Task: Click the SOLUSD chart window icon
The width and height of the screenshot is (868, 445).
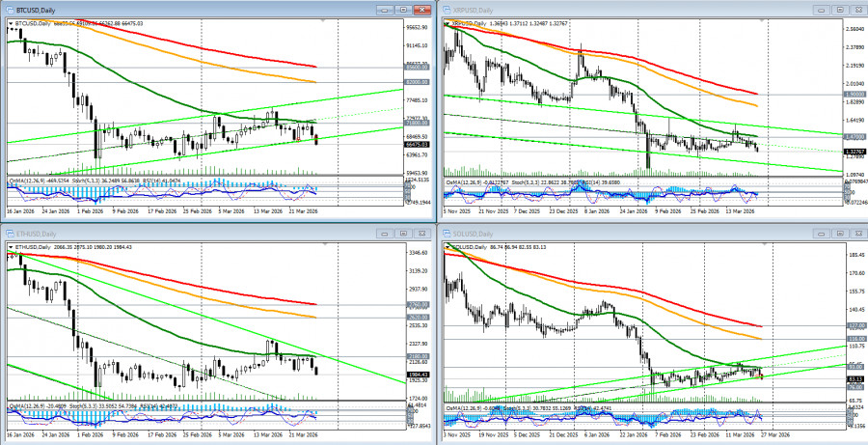Action: click(446, 233)
